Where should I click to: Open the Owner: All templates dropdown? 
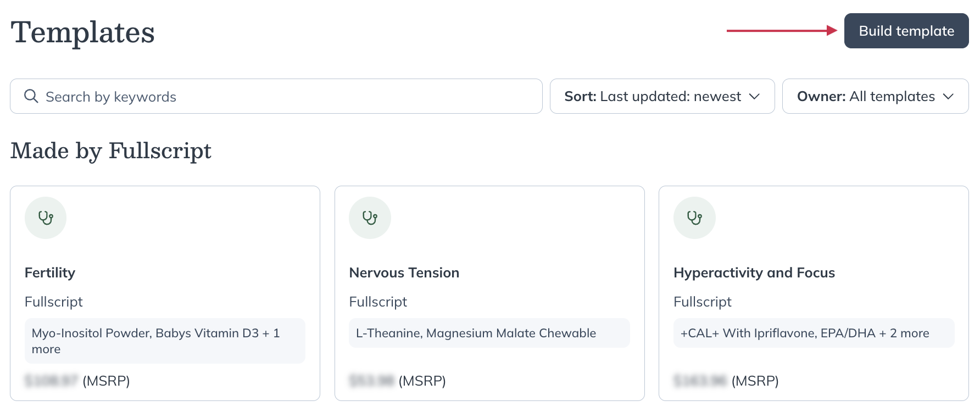click(875, 97)
